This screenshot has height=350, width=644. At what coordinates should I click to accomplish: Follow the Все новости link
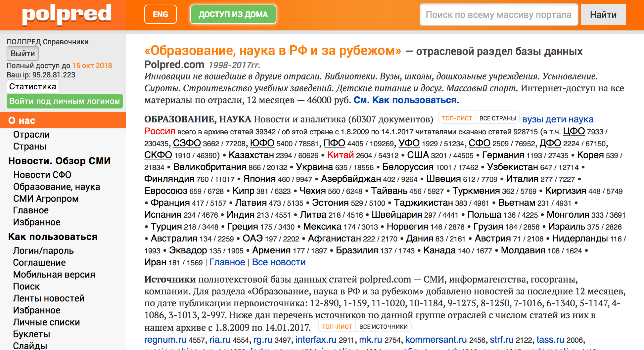click(279, 262)
